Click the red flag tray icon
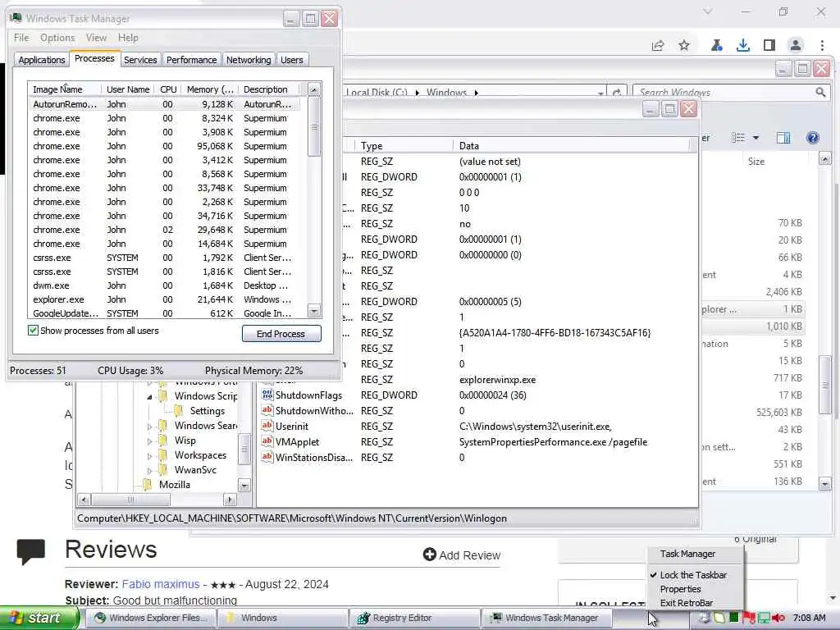The image size is (840, 630). coord(749,618)
